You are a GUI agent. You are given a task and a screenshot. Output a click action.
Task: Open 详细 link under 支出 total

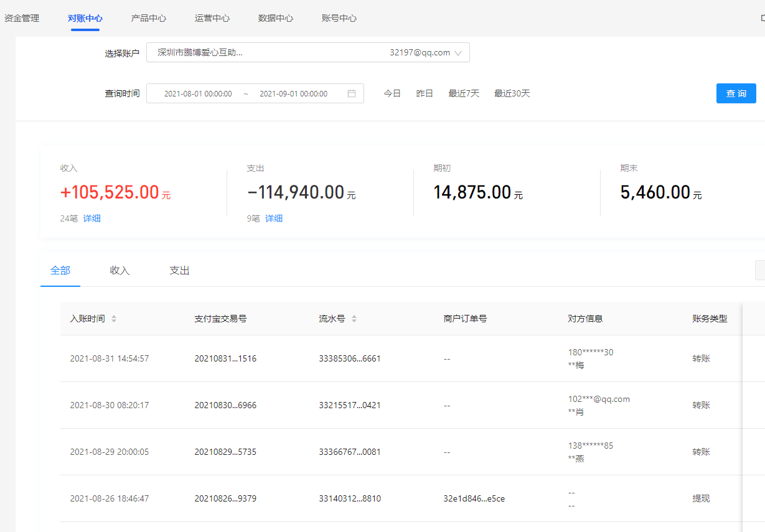[274, 218]
